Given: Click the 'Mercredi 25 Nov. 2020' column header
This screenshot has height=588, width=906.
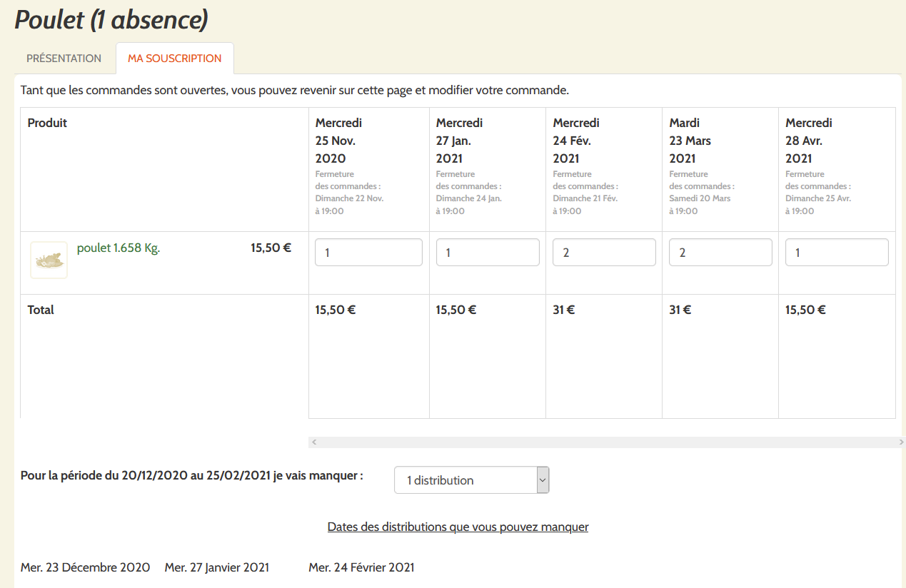Looking at the screenshot, I should coord(339,141).
